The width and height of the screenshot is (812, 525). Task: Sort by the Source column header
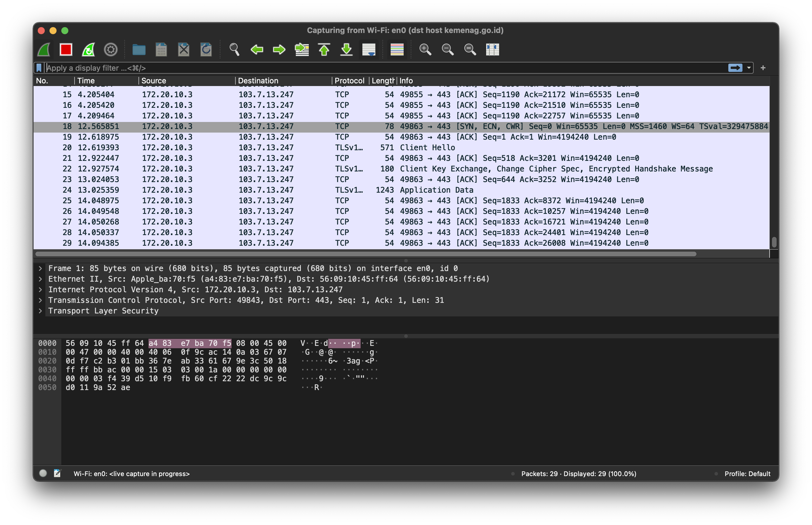(154, 81)
